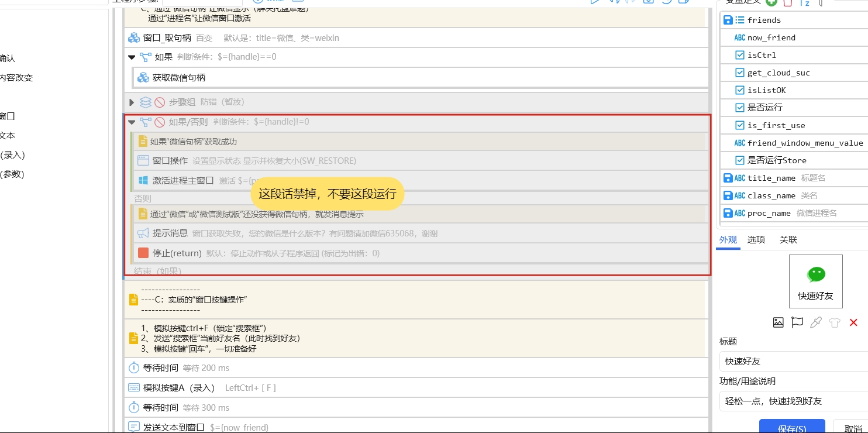Click branch icon of the 如果/否则 step

(146, 122)
